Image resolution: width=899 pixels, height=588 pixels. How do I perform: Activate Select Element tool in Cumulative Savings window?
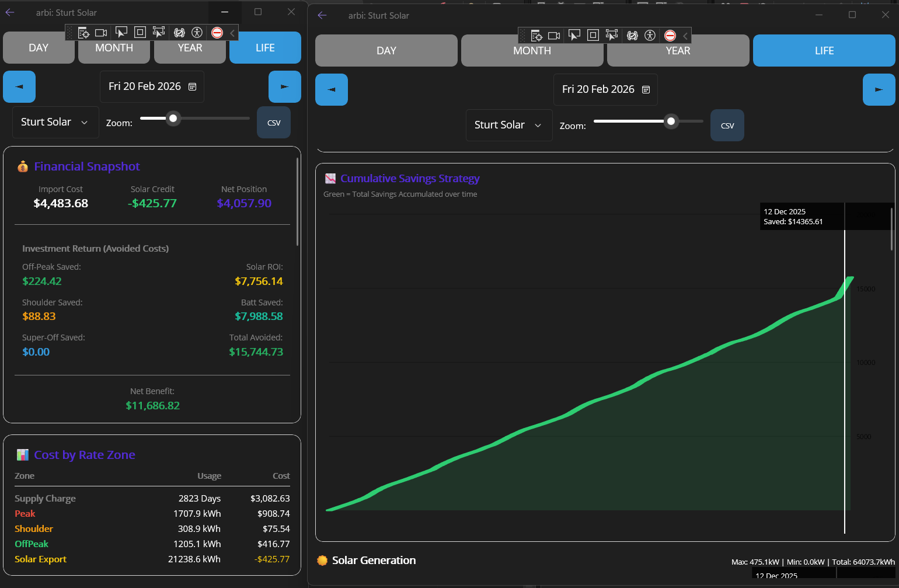574,36
